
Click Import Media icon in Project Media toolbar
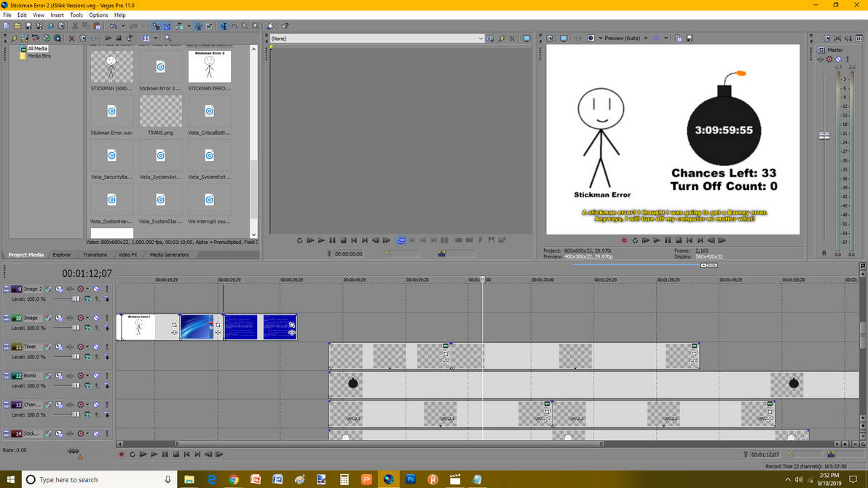coord(25,38)
